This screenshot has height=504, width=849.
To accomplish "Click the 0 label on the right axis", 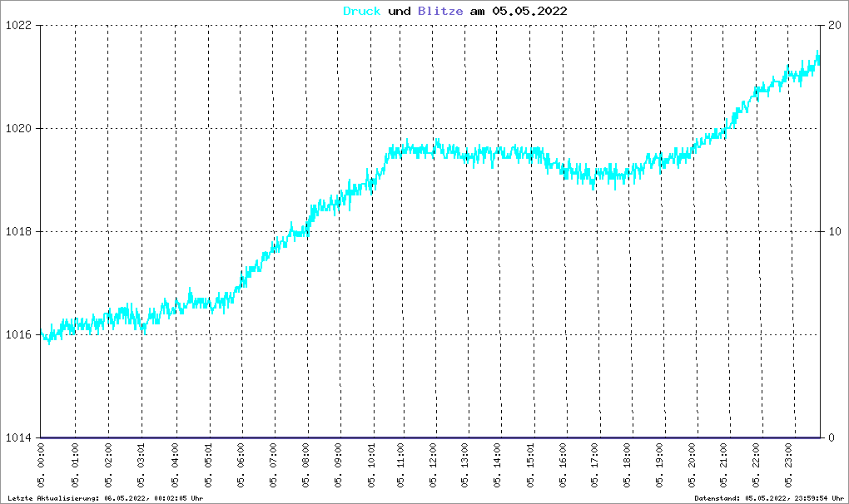I will [832, 438].
